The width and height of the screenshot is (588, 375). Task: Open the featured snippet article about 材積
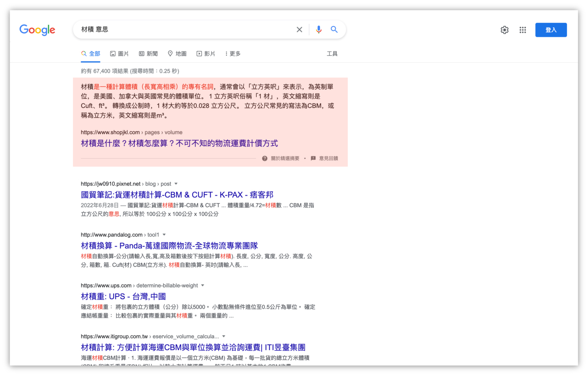pos(179,143)
